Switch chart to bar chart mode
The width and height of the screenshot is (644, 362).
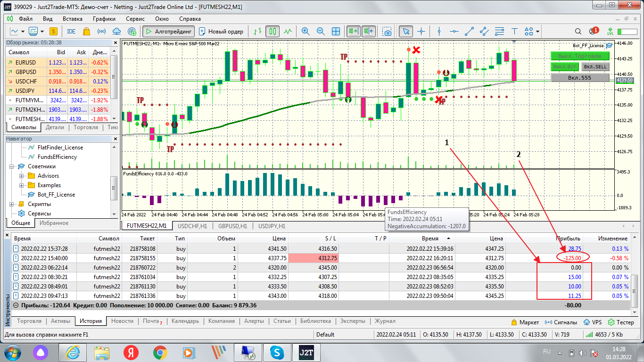(x=257, y=32)
